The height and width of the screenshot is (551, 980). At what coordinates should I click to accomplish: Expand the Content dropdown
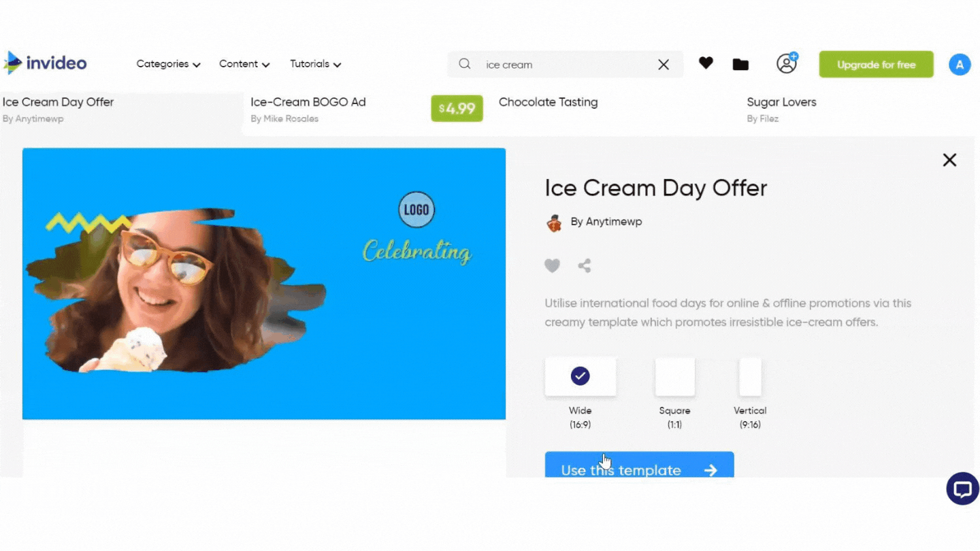click(x=244, y=64)
